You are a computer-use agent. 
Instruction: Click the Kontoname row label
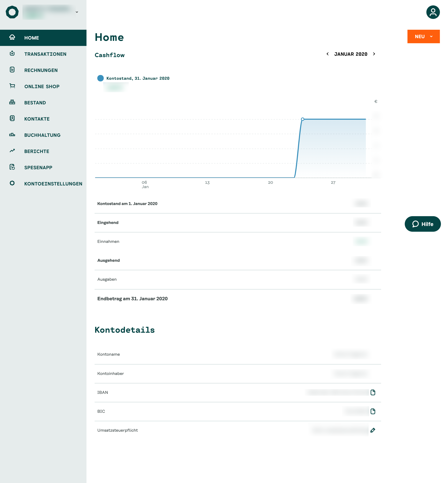pos(109,354)
